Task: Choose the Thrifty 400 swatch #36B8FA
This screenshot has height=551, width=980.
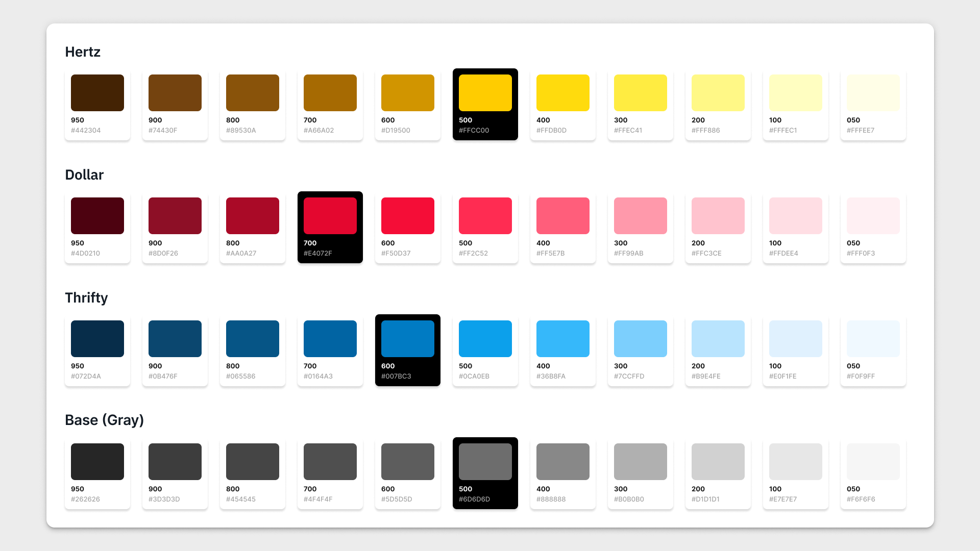Action: [562, 339]
